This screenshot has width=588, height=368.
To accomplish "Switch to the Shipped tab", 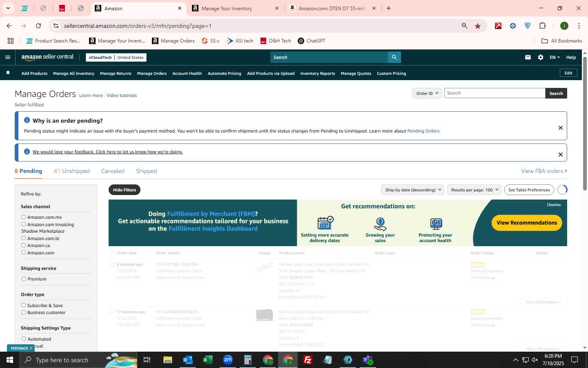I will 146,171.
